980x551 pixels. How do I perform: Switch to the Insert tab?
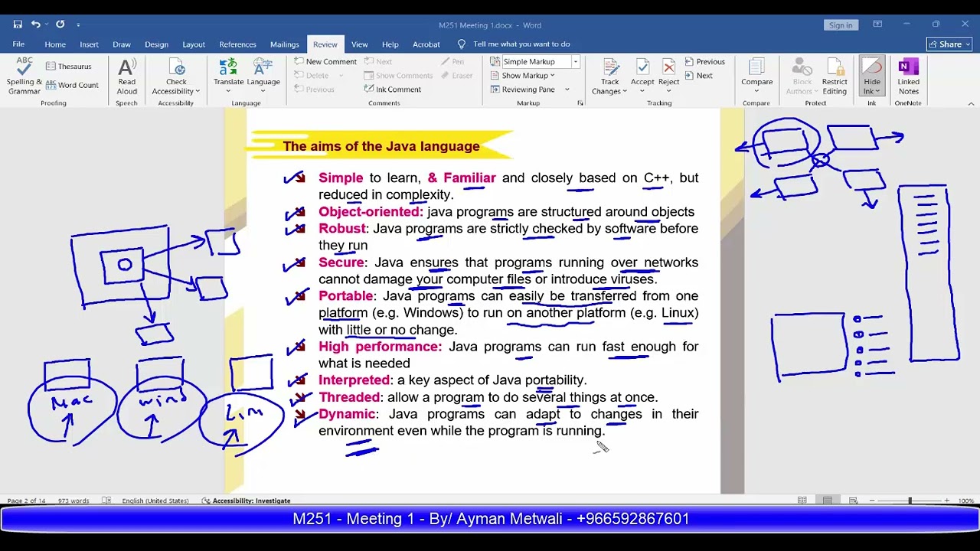point(89,44)
